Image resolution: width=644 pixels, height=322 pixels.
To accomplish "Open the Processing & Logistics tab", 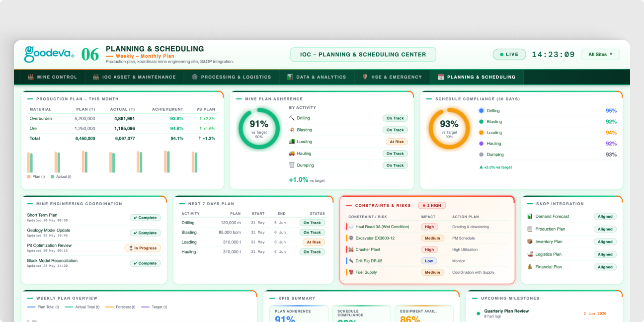I will coord(231,77).
